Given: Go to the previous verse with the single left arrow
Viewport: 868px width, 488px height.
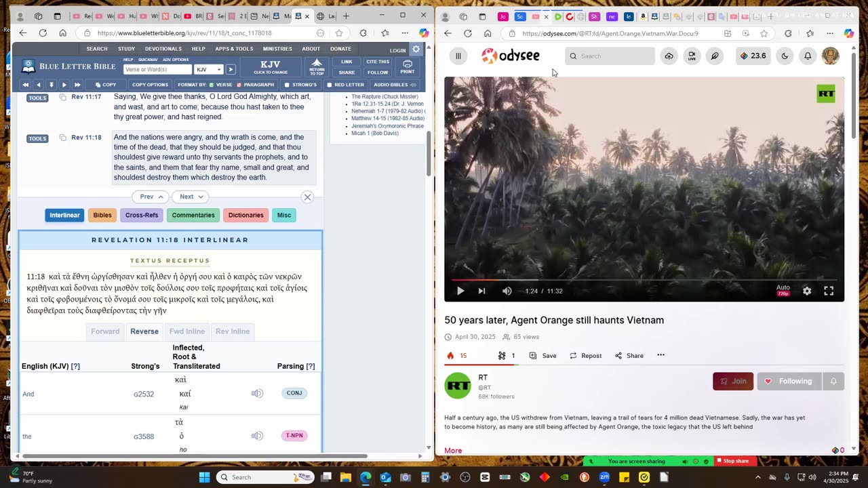Looking at the screenshot, I should pos(38,85).
